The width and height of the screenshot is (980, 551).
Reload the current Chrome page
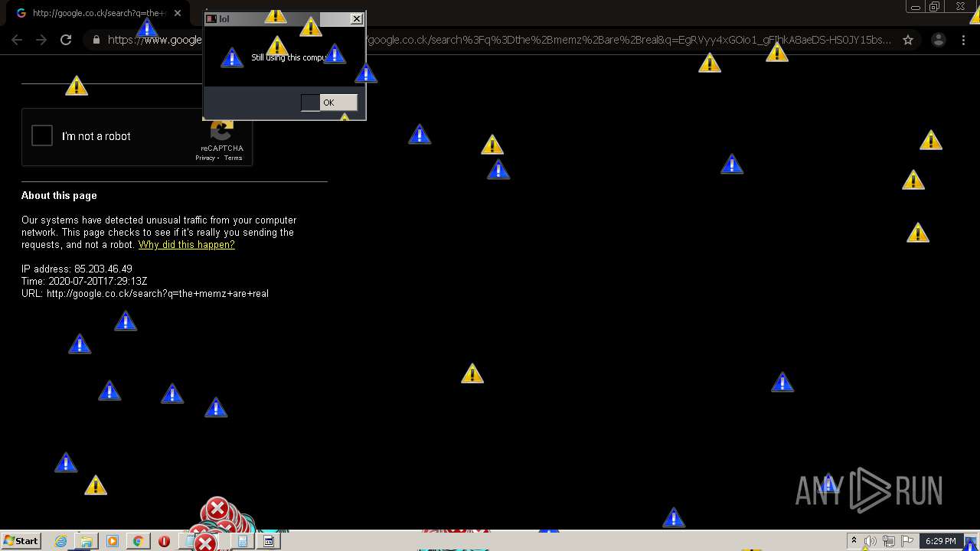(x=66, y=40)
